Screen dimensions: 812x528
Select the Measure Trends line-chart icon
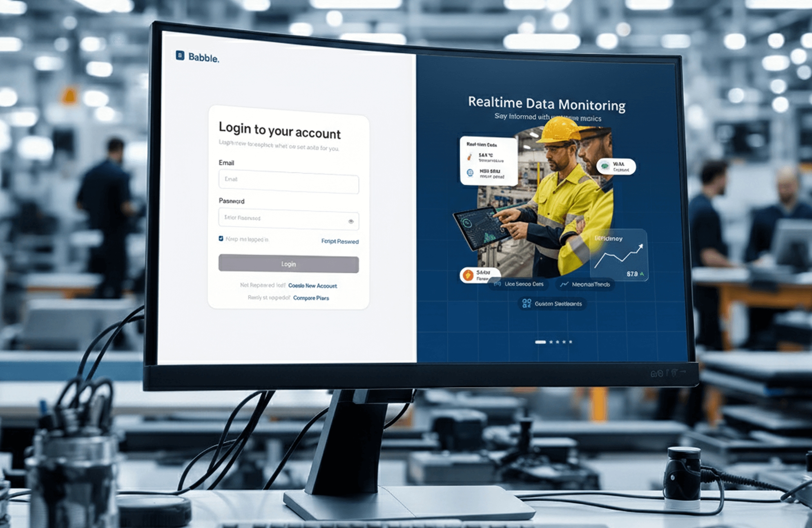[x=564, y=284]
